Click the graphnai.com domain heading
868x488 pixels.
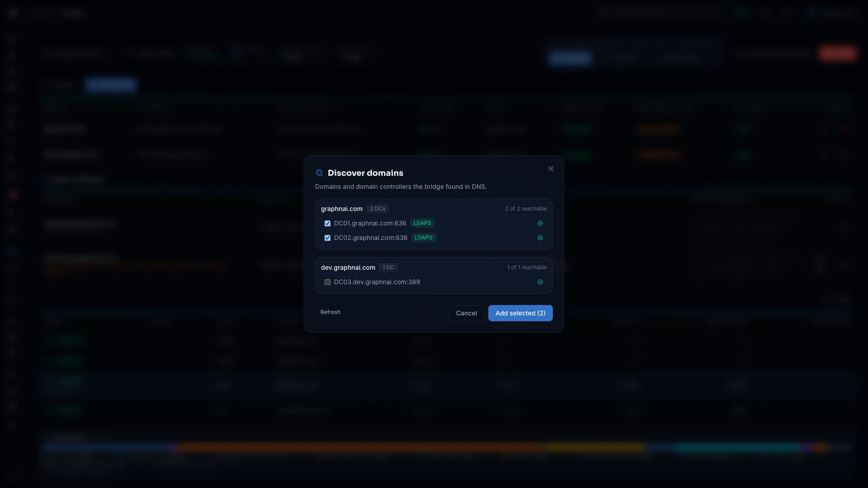click(342, 209)
